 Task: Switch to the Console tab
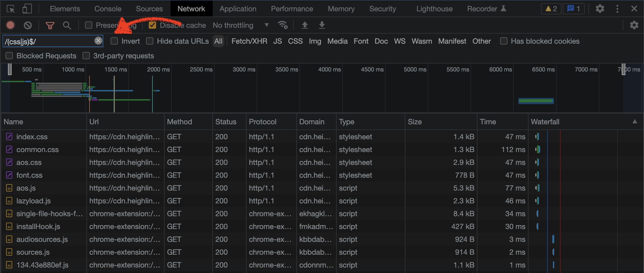tap(108, 9)
